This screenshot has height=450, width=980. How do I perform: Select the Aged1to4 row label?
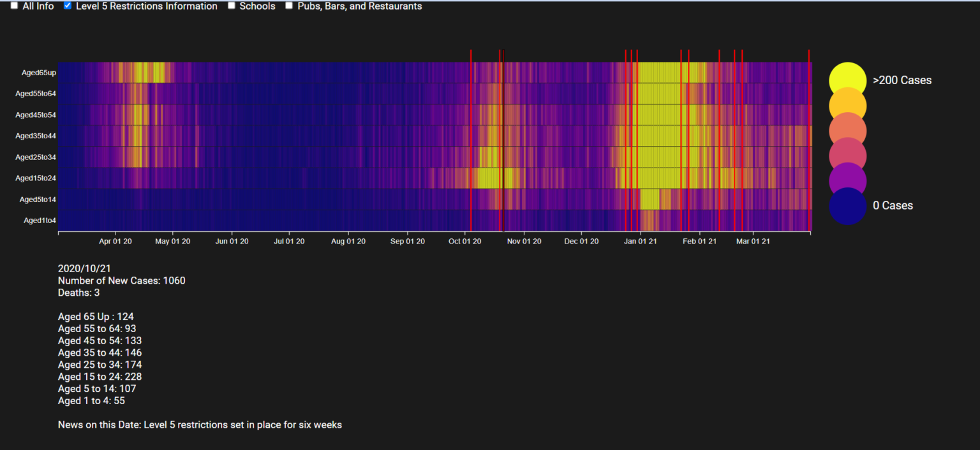(40, 221)
